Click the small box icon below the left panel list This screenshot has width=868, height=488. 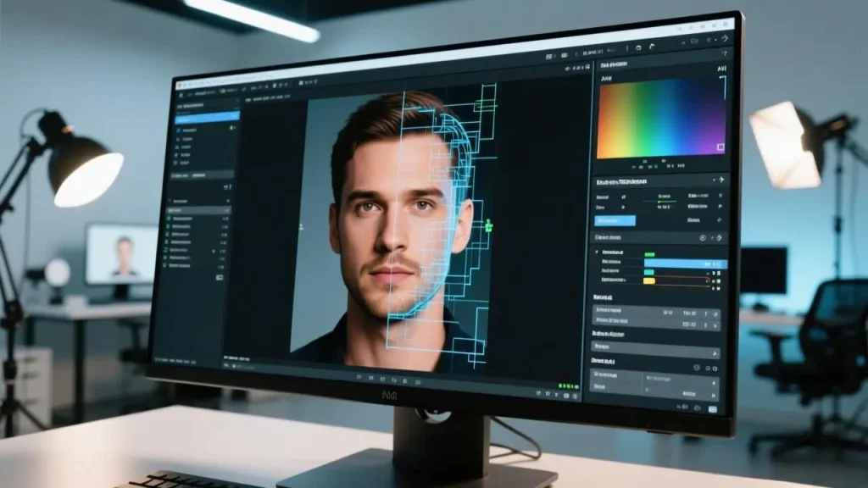220,277
